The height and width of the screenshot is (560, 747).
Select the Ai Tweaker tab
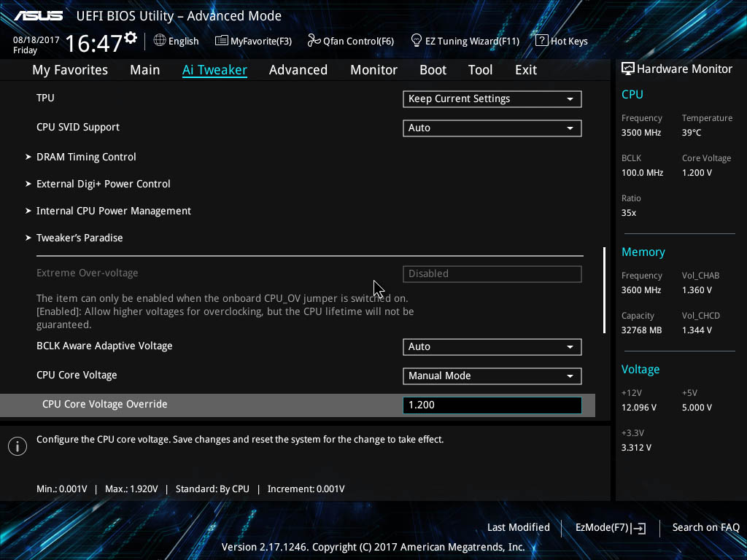(x=214, y=70)
